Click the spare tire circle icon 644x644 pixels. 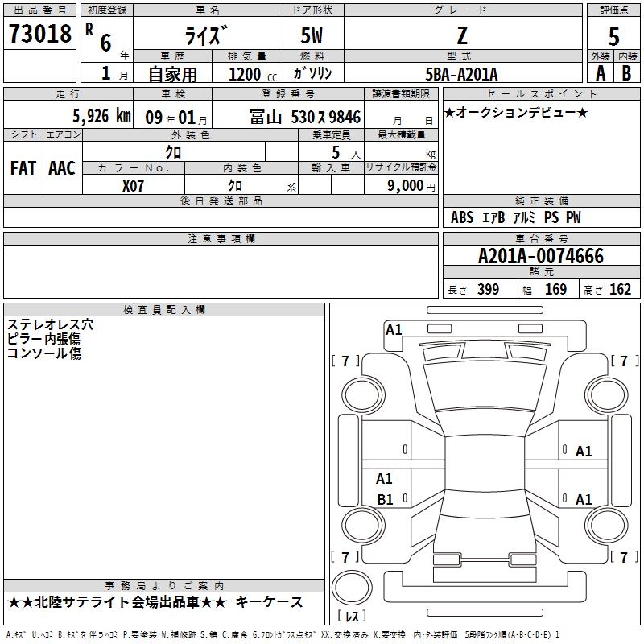click(352, 587)
